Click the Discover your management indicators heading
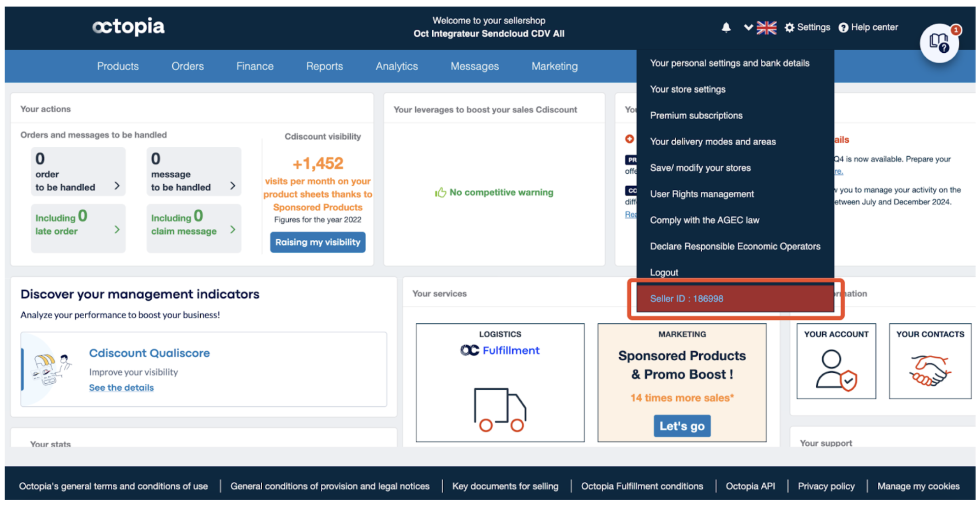 [140, 294]
